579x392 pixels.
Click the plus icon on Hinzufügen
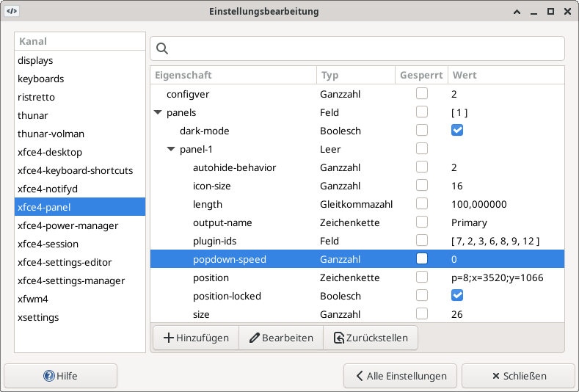[x=169, y=338]
